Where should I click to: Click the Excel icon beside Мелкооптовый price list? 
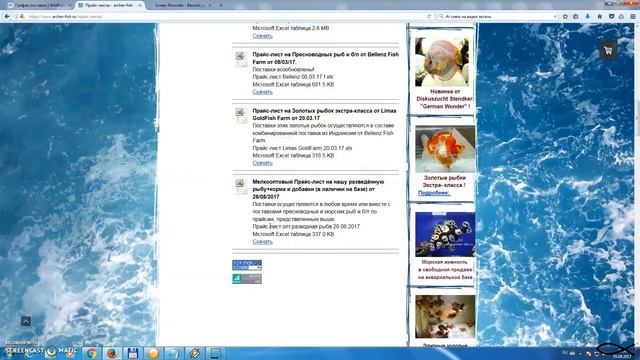point(241,187)
